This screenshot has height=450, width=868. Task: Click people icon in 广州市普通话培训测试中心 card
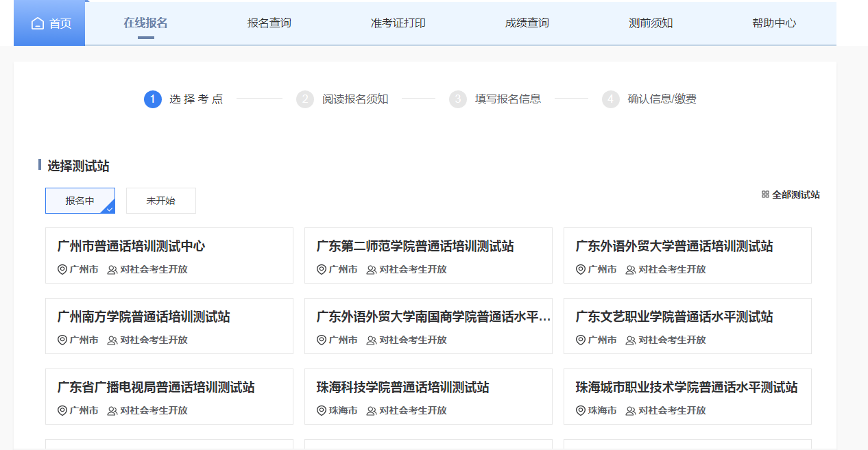point(112,270)
